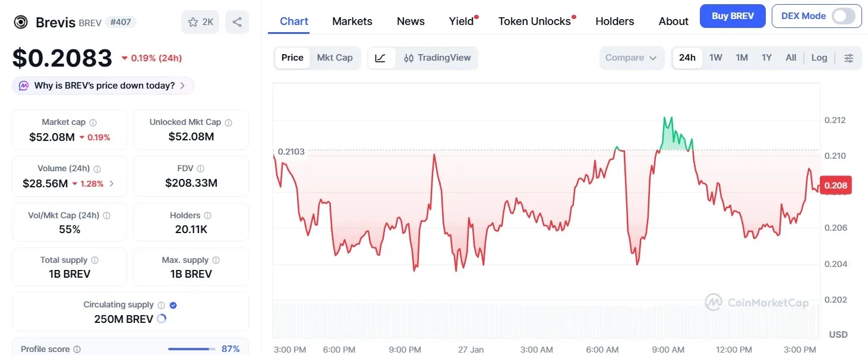Click Circulating supply verified badge
This screenshot has width=868, height=355.
(x=173, y=305)
